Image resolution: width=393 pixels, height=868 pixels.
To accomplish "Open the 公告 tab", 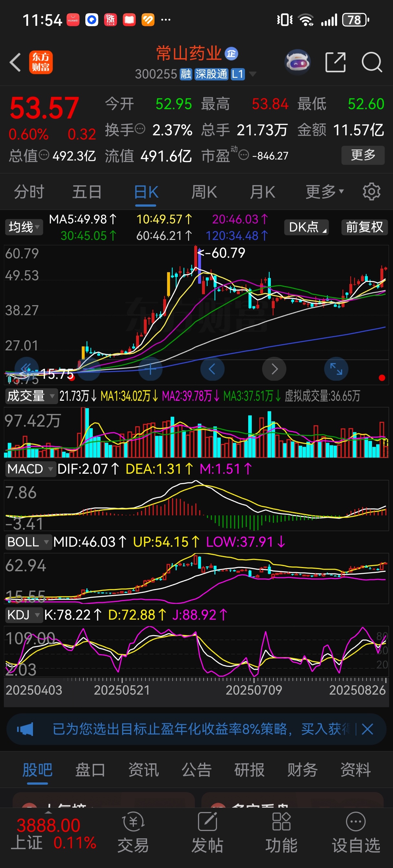I will (196, 770).
